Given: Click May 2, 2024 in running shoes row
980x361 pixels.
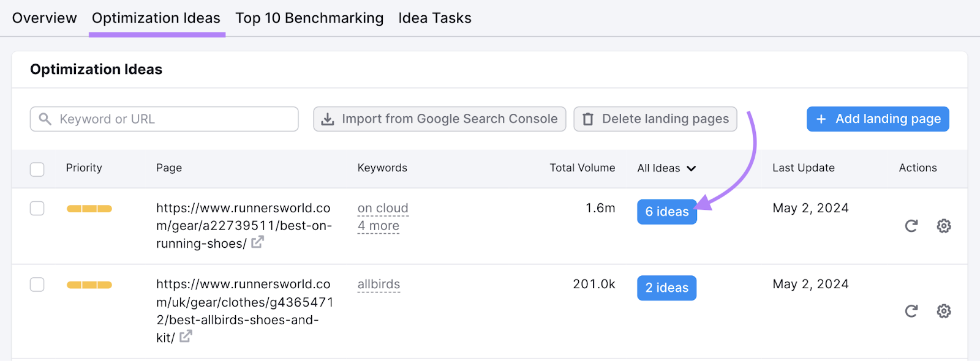Looking at the screenshot, I should [810, 208].
